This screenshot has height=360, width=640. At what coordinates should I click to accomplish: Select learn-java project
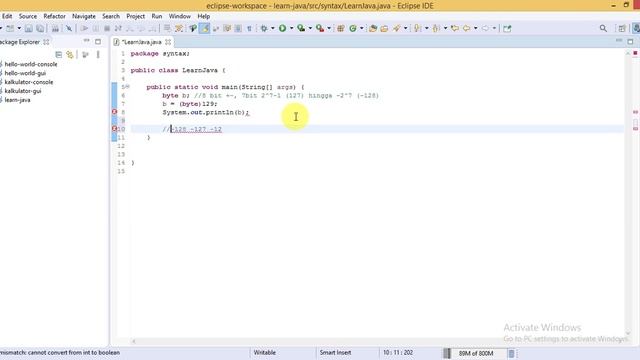(x=18, y=100)
